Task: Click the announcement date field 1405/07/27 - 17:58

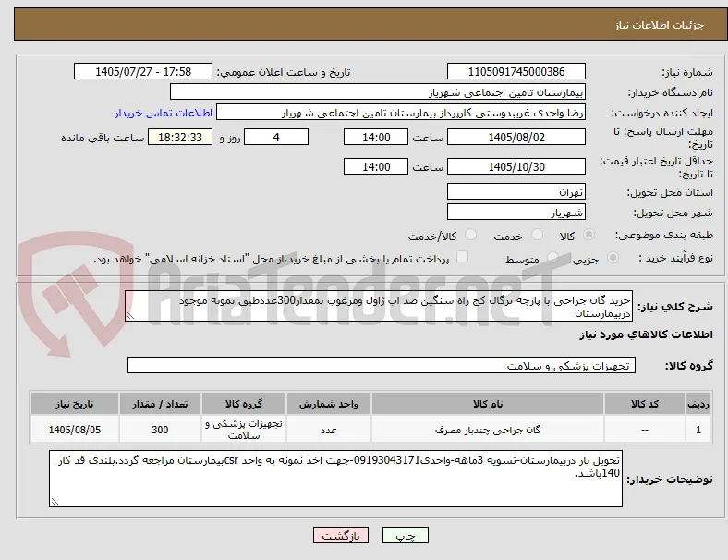Action: pyautogui.click(x=143, y=71)
